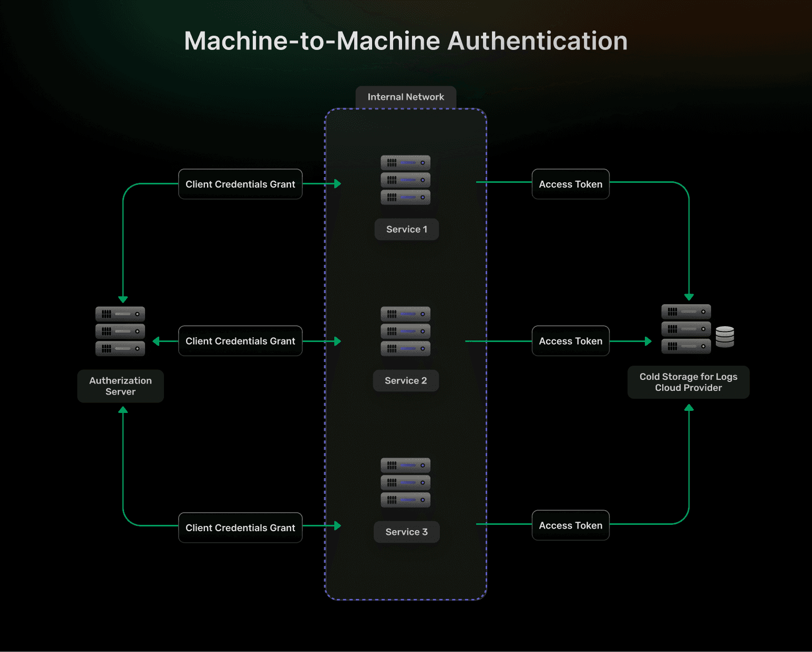The image size is (812, 652).
Task: Click the Service 1 label
Action: pos(406,230)
